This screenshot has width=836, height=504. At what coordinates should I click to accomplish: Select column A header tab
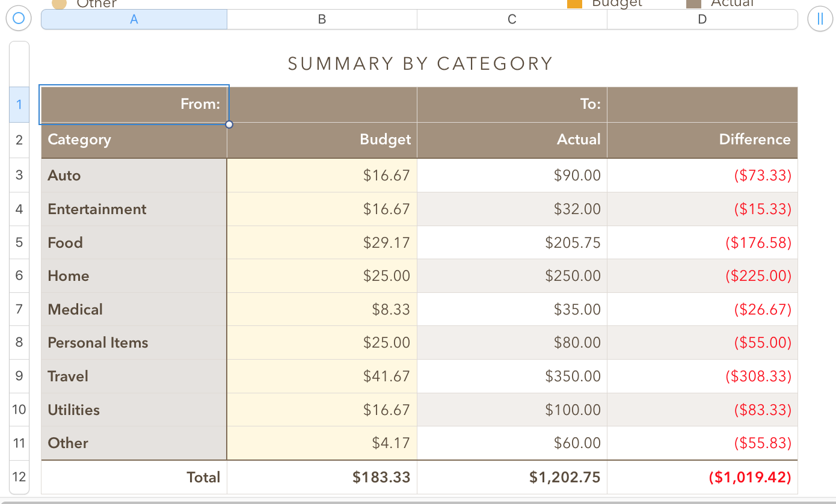[x=134, y=19]
